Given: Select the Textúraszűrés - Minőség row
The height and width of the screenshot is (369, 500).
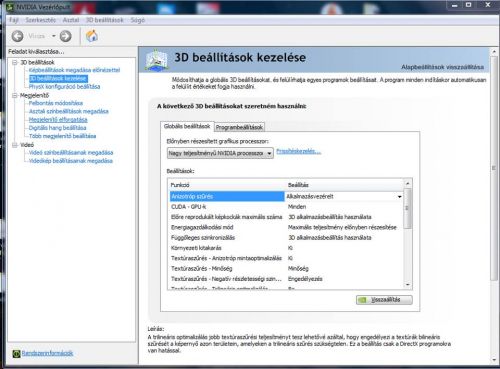Looking at the screenshot, I should (286, 269).
